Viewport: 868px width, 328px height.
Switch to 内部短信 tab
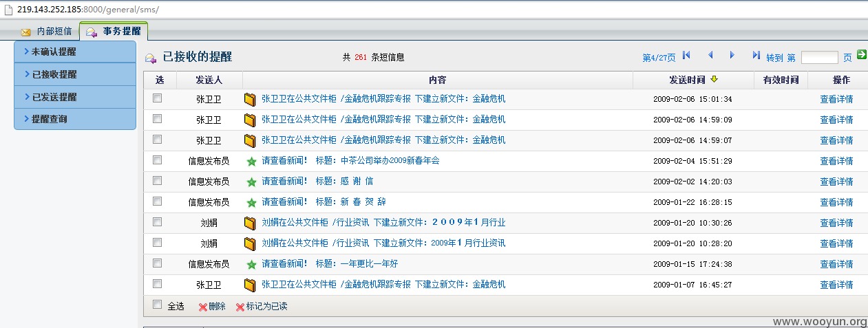pyautogui.click(x=46, y=32)
